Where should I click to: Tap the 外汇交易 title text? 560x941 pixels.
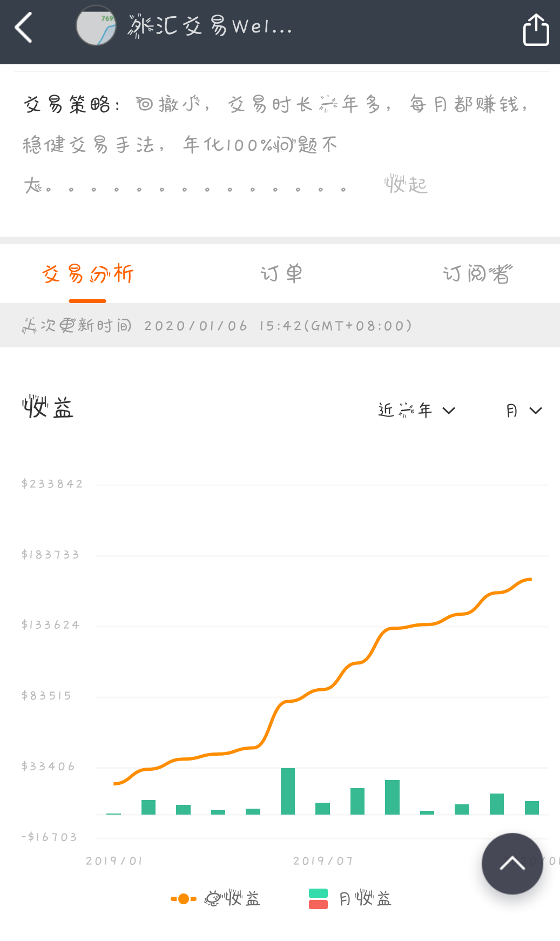(x=210, y=25)
